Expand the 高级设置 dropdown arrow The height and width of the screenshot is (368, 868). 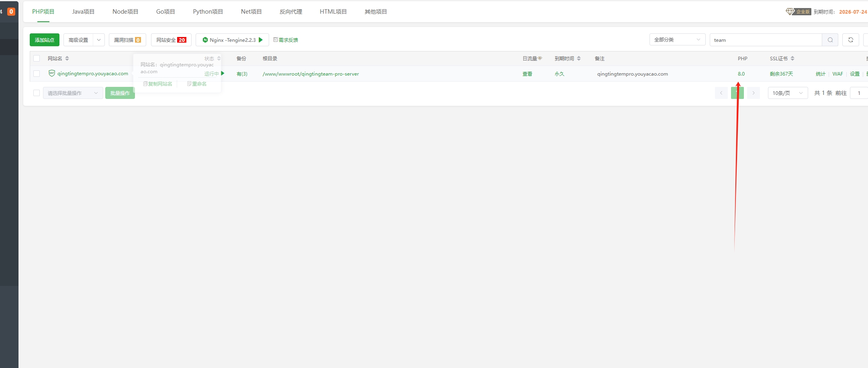[99, 40]
